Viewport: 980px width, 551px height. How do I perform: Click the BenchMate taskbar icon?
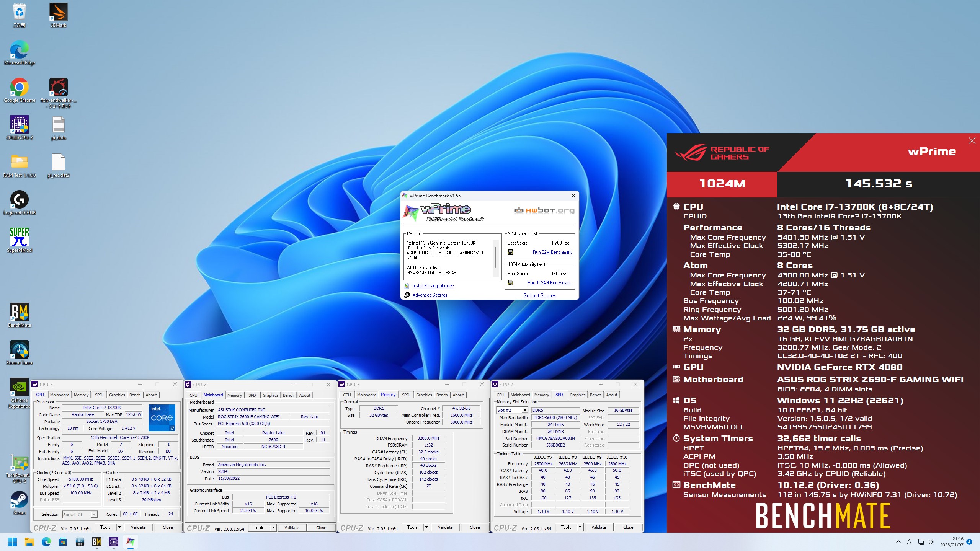coord(97,542)
